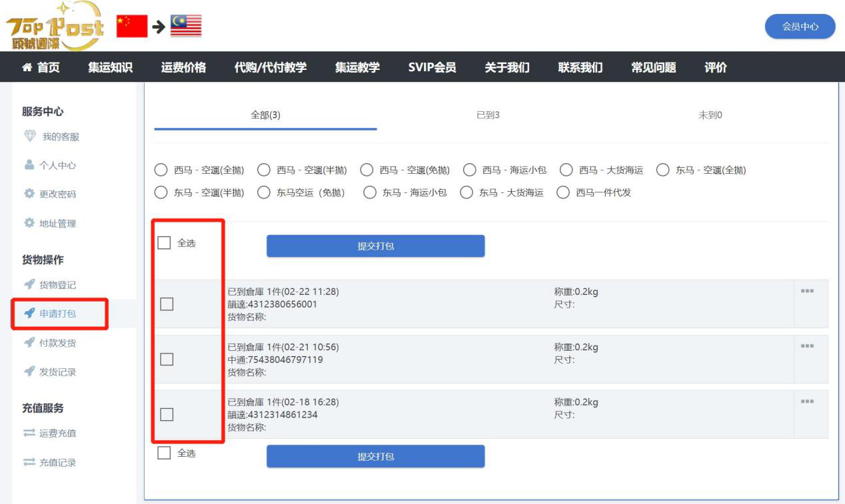This screenshot has height=504, width=845.
Task: Open 货物登记 rocket icon entry
Action: 29,285
